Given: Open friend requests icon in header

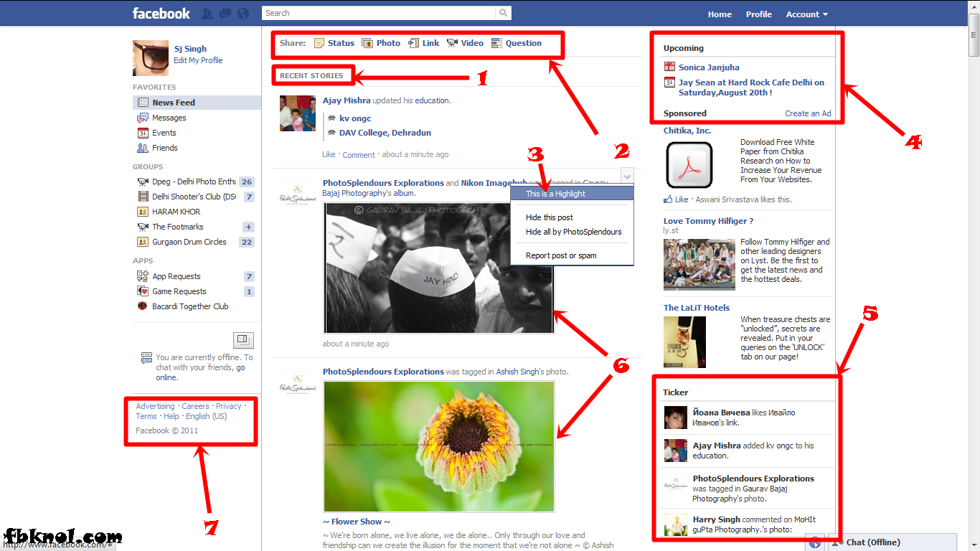Looking at the screenshot, I should coord(207,14).
